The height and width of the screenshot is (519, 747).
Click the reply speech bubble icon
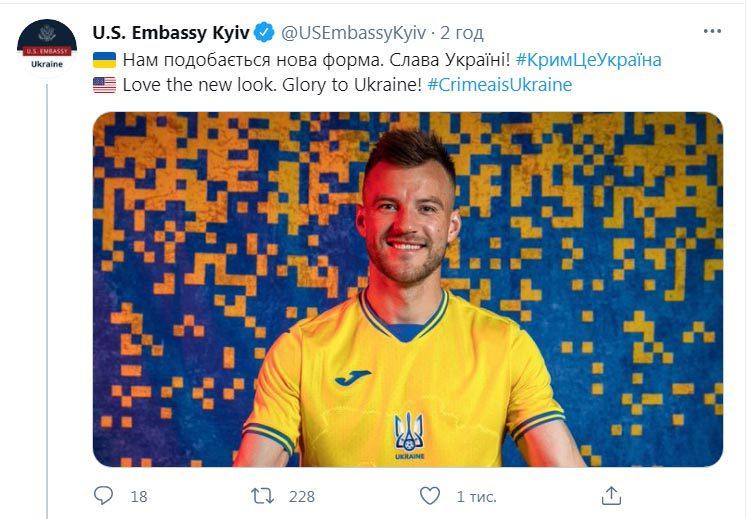click(x=104, y=496)
